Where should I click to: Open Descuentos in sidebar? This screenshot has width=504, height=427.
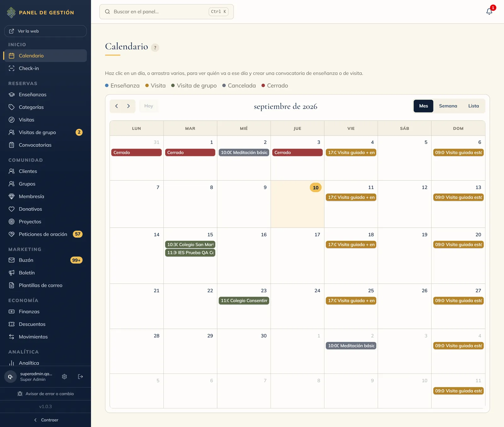45,324
